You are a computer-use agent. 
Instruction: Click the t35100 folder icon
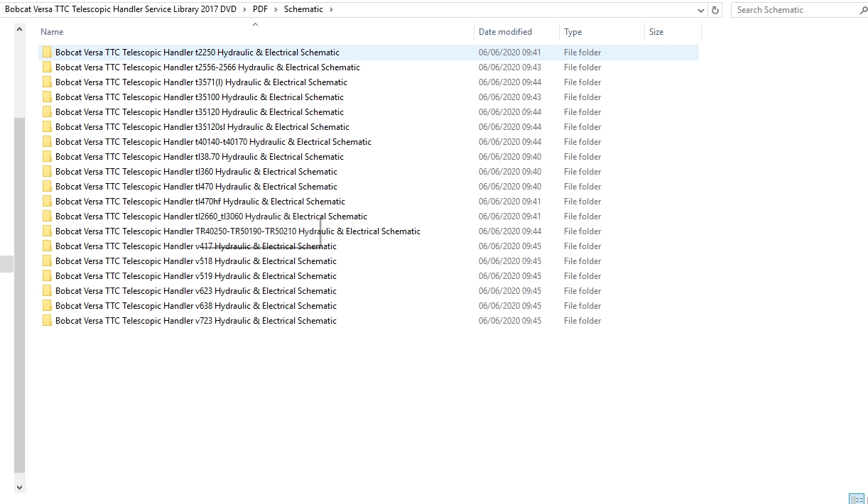[x=47, y=97]
